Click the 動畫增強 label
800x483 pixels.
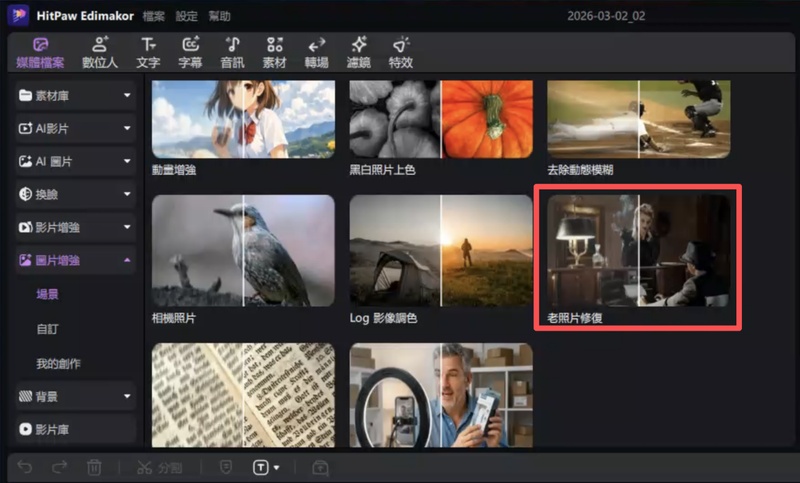tap(174, 170)
